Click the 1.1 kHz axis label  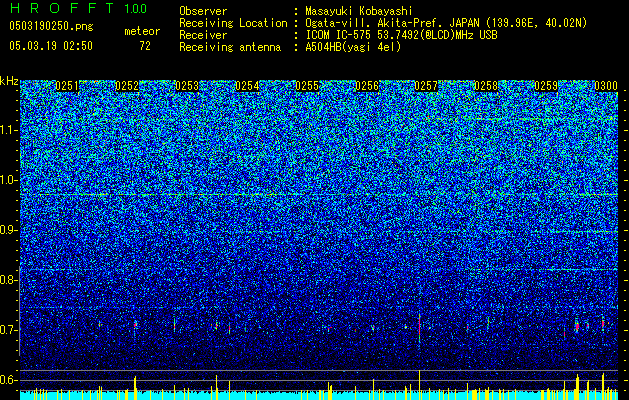(x=8, y=130)
